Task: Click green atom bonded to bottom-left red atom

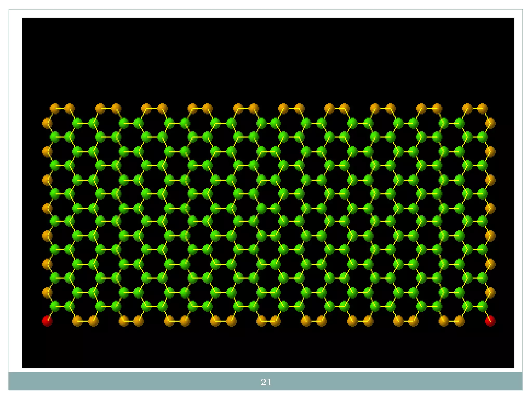Action: point(55,307)
